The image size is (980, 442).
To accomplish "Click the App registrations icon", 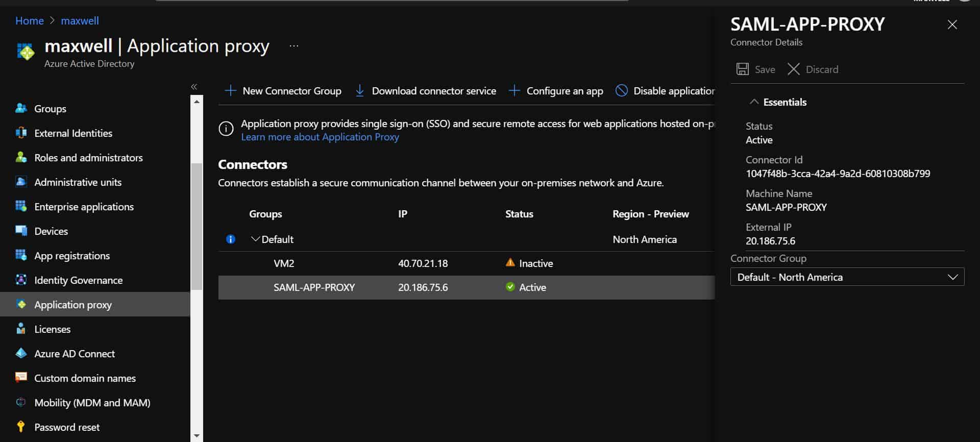I will pyautogui.click(x=21, y=255).
